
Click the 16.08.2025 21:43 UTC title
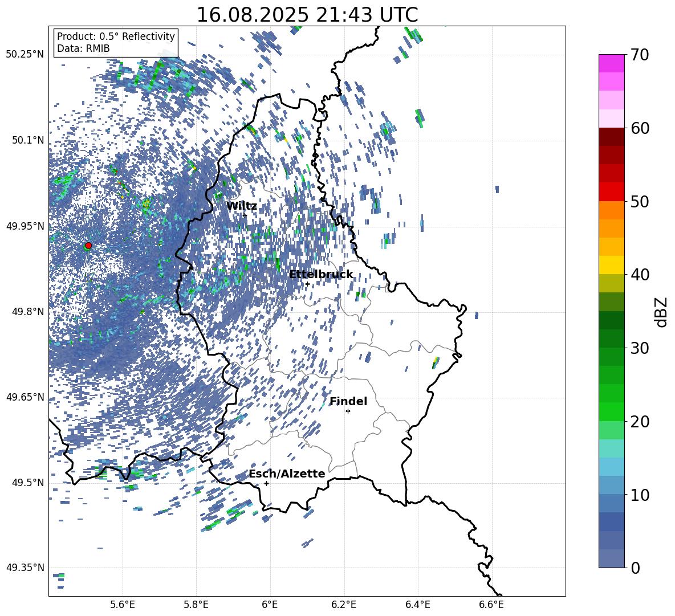point(307,15)
